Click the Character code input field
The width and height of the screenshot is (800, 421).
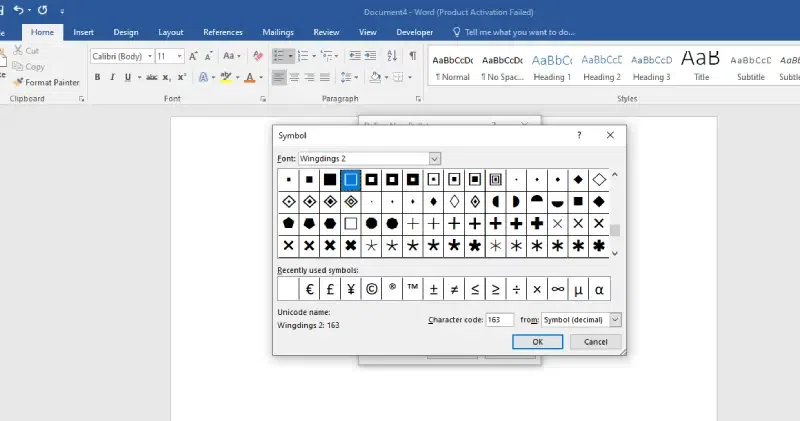[x=498, y=320]
